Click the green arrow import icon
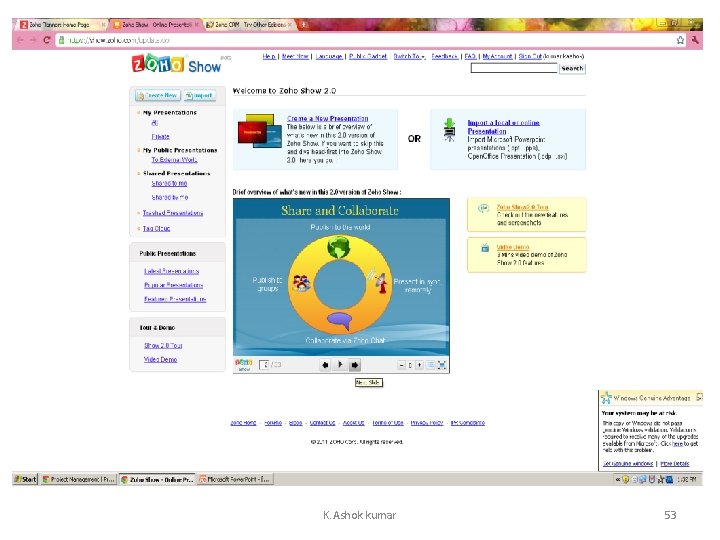 pyautogui.click(x=450, y=129)
